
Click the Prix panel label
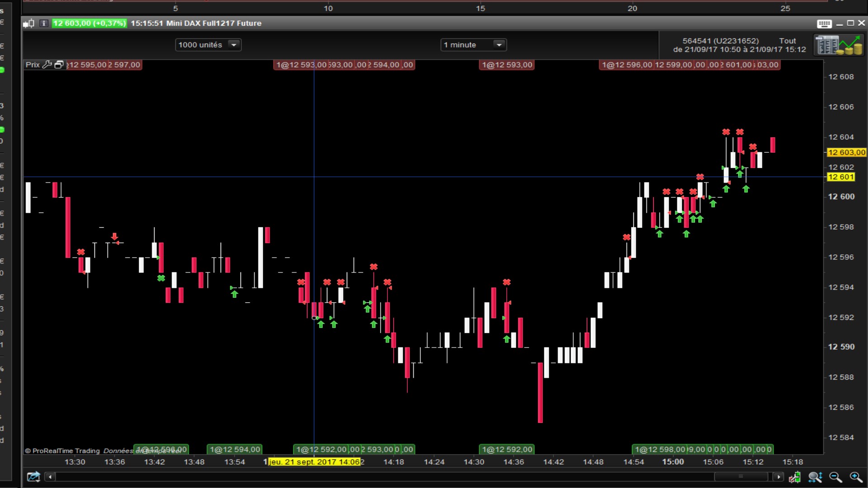[33, 65]
